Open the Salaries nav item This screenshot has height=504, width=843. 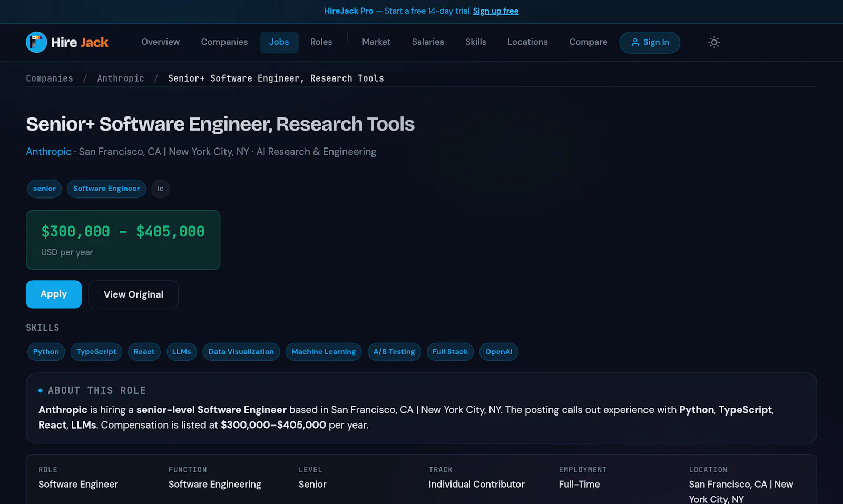pyautogui.click(x=428, y=42)
